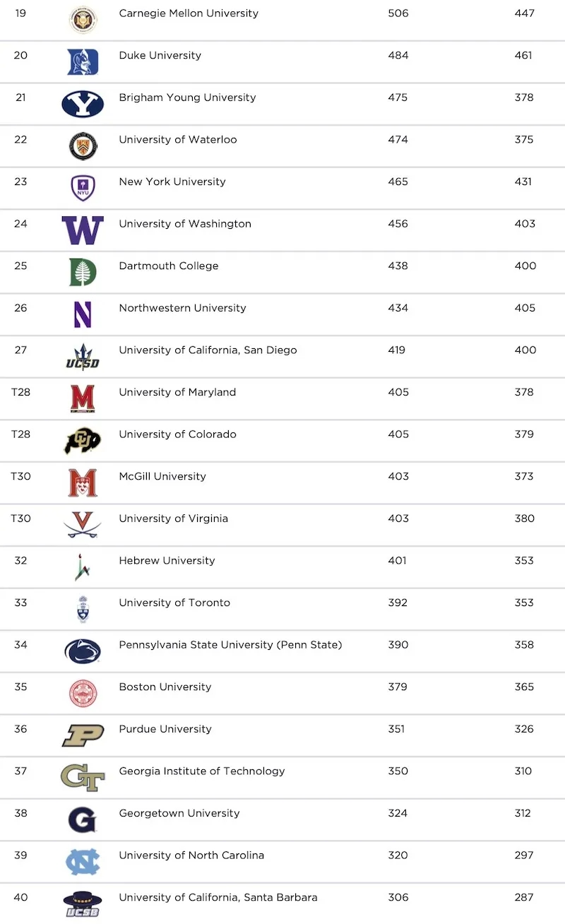Click the Duke University blue devil logo
Screen dimensions: 565x924
click(83, 62)
